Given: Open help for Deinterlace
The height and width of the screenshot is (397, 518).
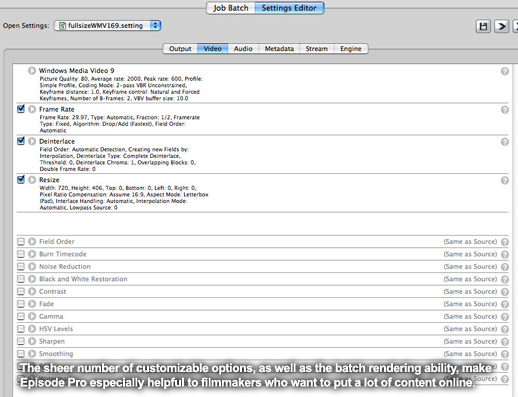Looking at the screenshot, I should coord(505,142).
